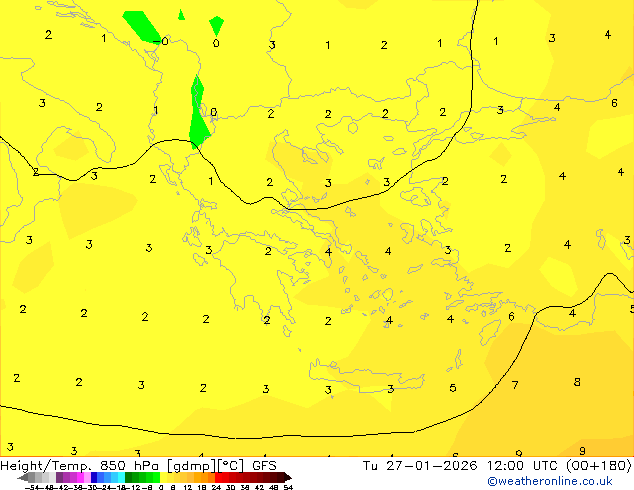Image resolution: width=634 pixels, height=490 pixels.
Task: Click the dark green legend swatch
Action: pyautogui.click(x=128, y=477)
